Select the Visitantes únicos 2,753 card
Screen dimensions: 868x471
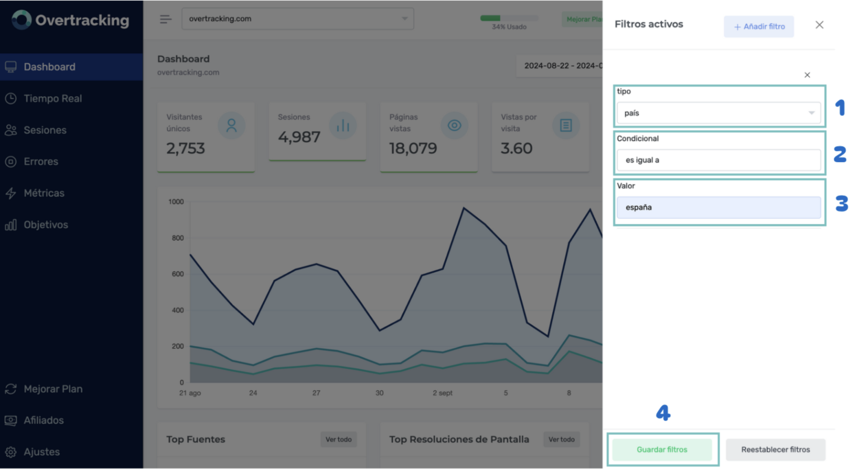(x=206, y=137)
